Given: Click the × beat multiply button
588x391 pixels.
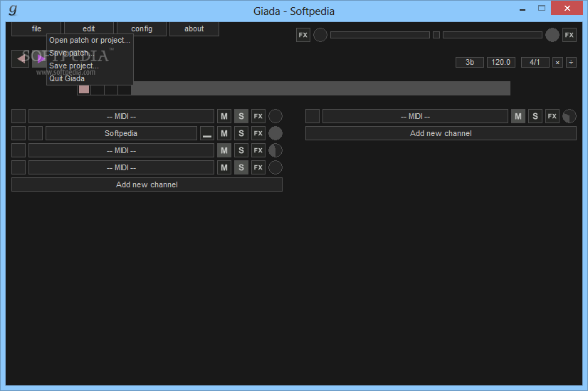Looking at the screenshot, I should pyautogui.click(x=557, y=62).
